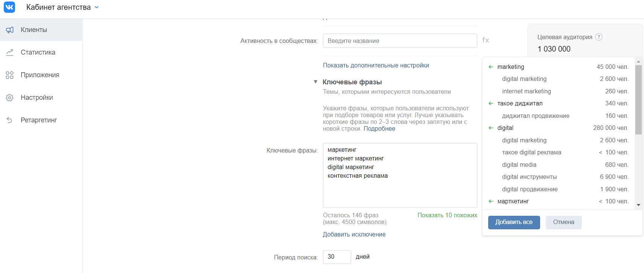
Task: Click the Настройки gear icon
Action: pos(10,98)
